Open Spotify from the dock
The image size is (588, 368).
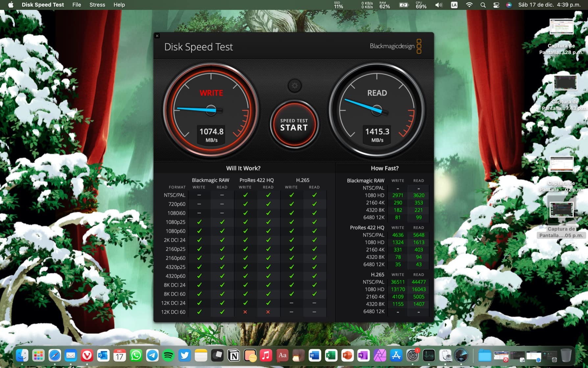(168, 355)
